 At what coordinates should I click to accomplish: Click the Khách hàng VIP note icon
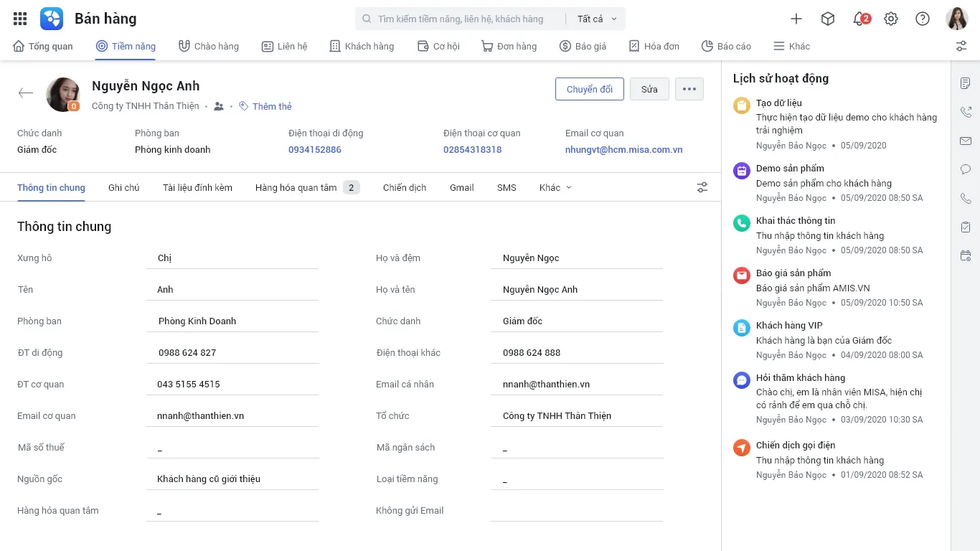pyautogui.click(x=742, y=328)
